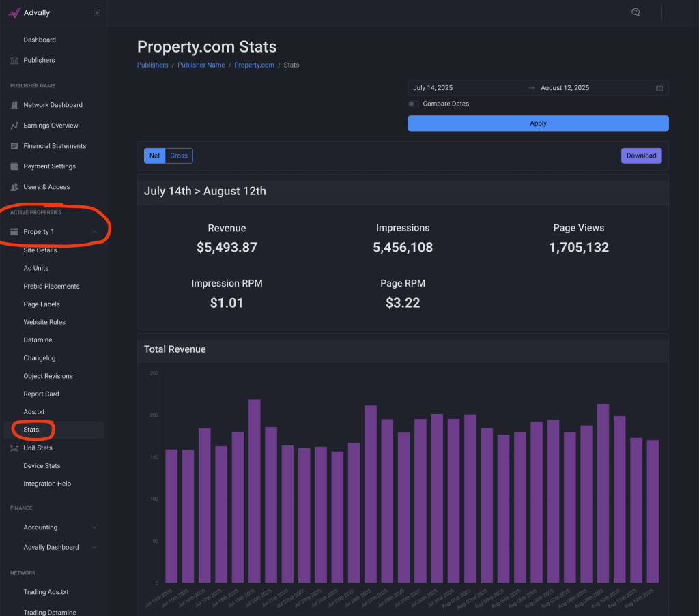Screen dimensions: 699x616
Task: View the Changelog page
Action: (x=39, y=358)
